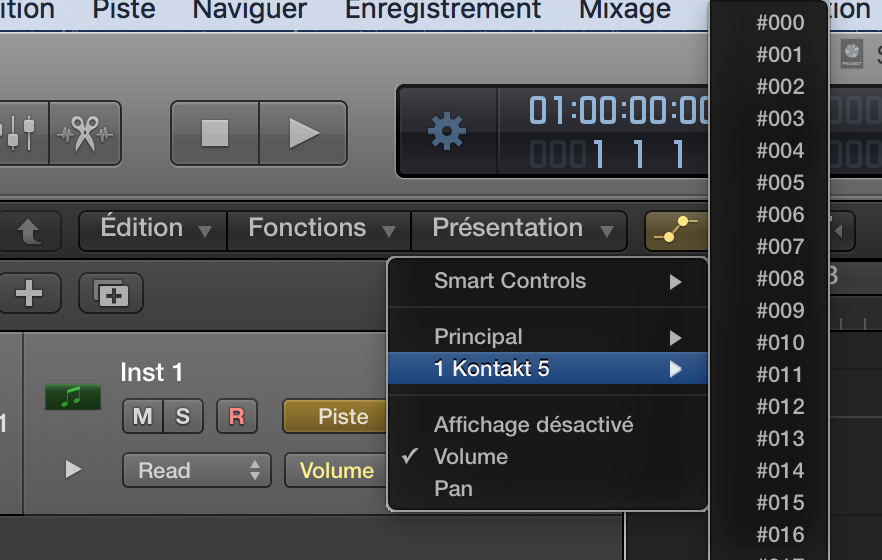The width and height of the screenshot is (882, 560).
Task: Expand the Inst 1 track disclosure triangle
Action: (73, 469)
